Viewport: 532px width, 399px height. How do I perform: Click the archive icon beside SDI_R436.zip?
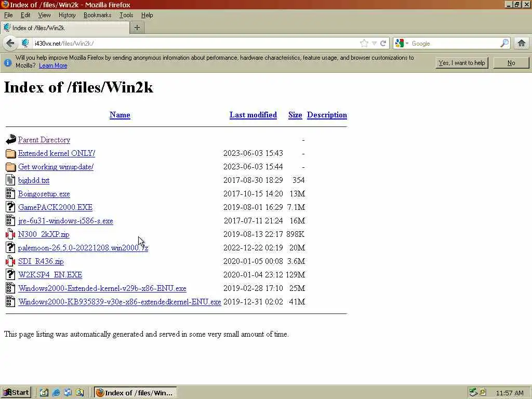pyautogui.click(x=10, y=261)
